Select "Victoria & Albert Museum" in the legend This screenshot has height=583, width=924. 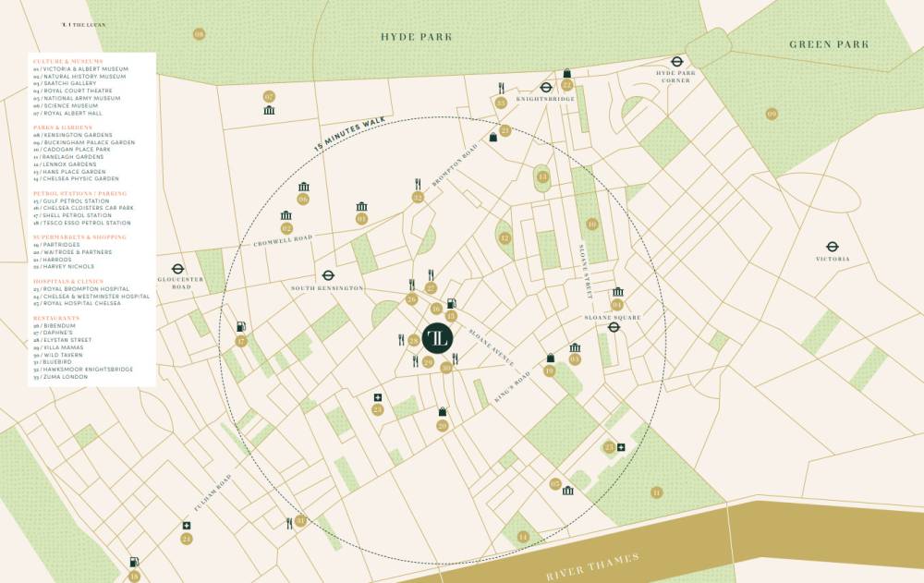click(80, 69)
